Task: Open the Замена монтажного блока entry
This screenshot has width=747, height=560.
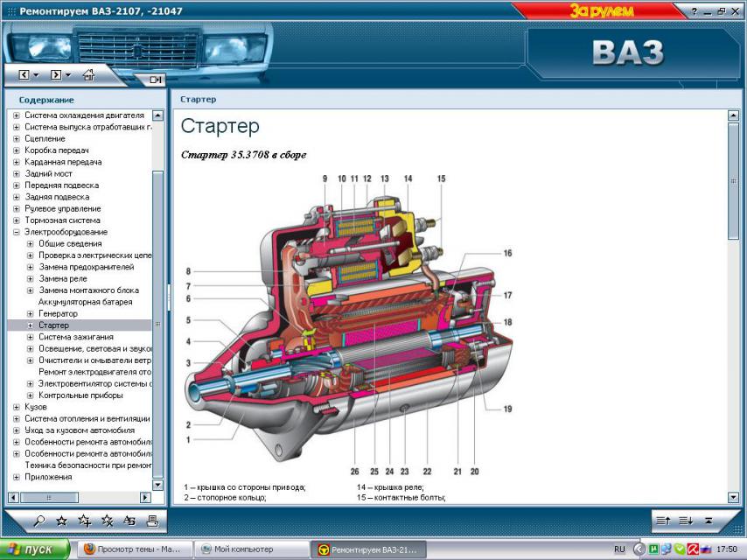Action: click(x=89, y=290)
